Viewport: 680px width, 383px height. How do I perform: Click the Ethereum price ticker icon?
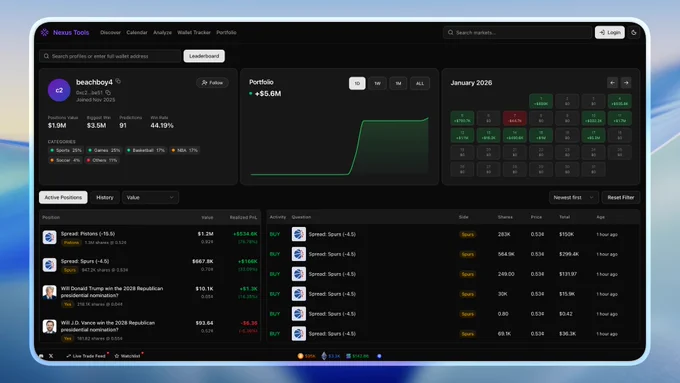(x=324, y=356)
